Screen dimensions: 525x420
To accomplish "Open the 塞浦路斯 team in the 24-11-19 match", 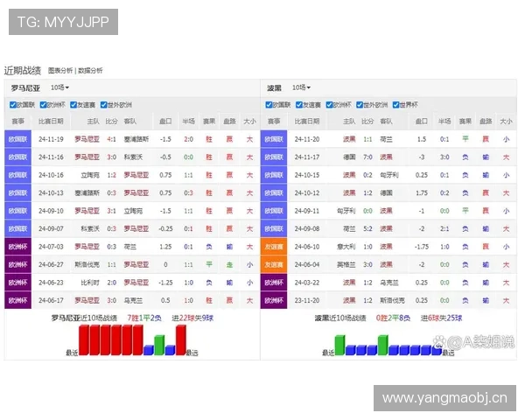I will tap(136, 139).
